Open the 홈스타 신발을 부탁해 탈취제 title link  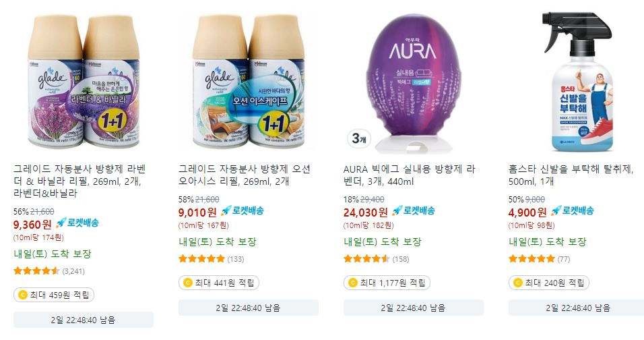(x=571, y=175)
